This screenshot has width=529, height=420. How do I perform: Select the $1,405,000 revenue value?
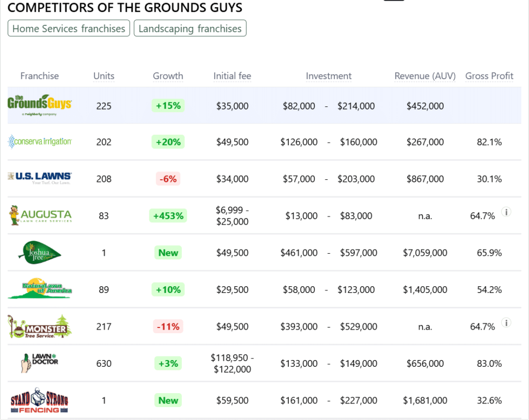(425, 289)
